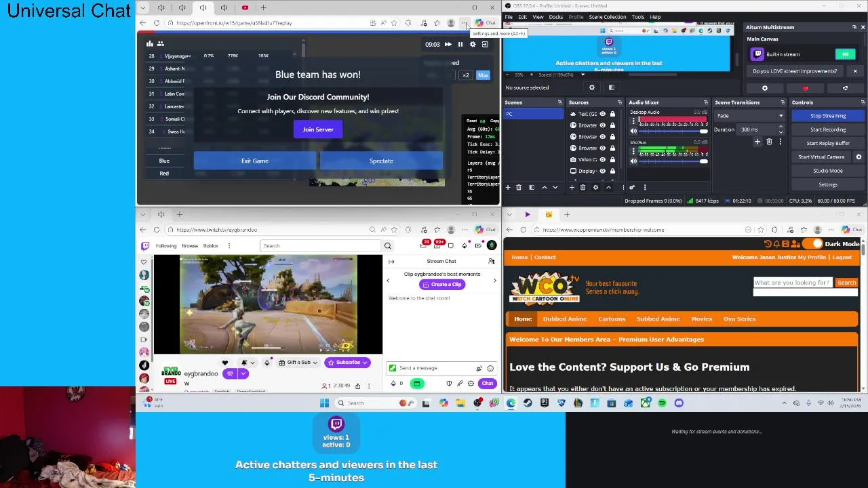The width and height of the screenshot is (868, 488).
Task: Open the OpenFront leaderboard chart icon
Action: point(150,44)
